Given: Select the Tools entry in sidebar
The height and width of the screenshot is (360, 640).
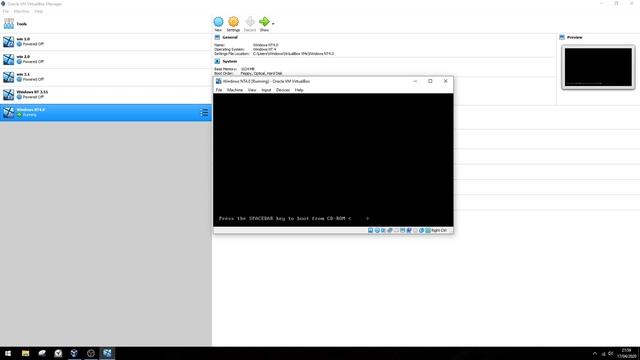Looking at the screenshot, I should (x=106, y=24).
